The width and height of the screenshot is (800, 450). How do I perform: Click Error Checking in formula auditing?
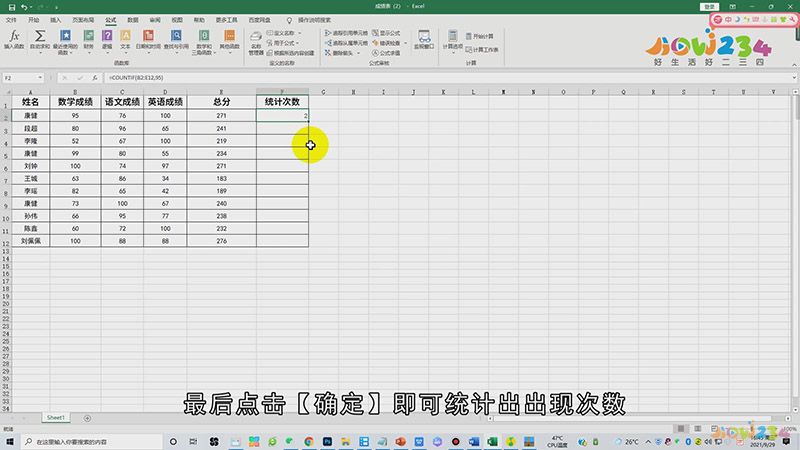pos(386,43)
